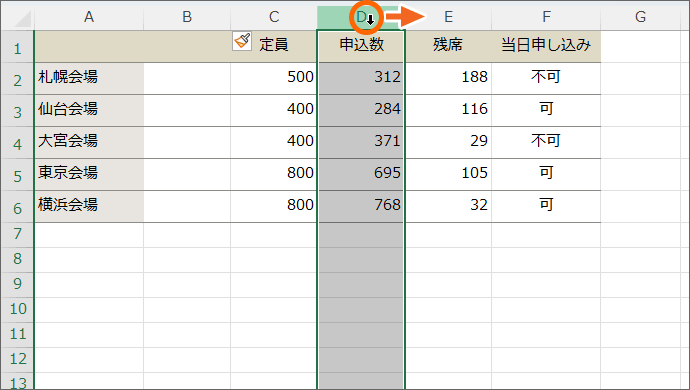
Task: Select the 横浜会場 cell
Action: click(x=89, y=207)
